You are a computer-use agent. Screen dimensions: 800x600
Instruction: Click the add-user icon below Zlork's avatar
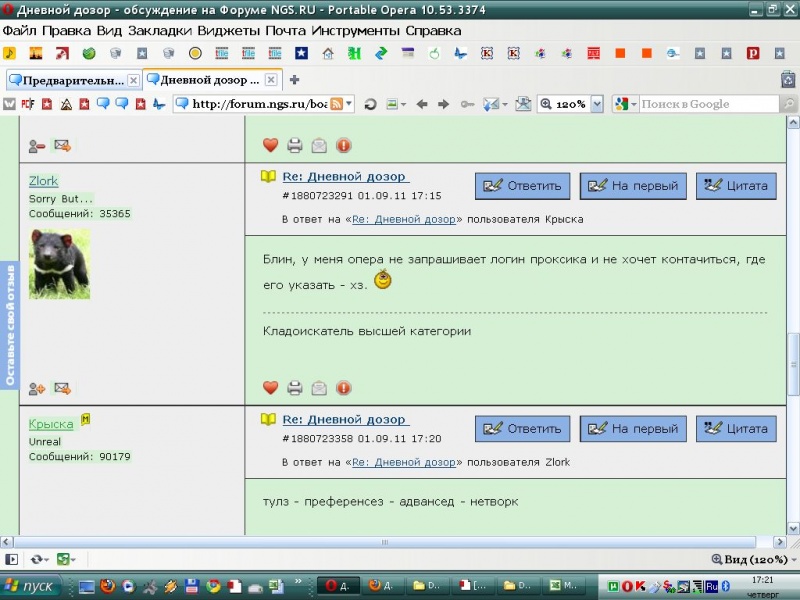point(37,388)
